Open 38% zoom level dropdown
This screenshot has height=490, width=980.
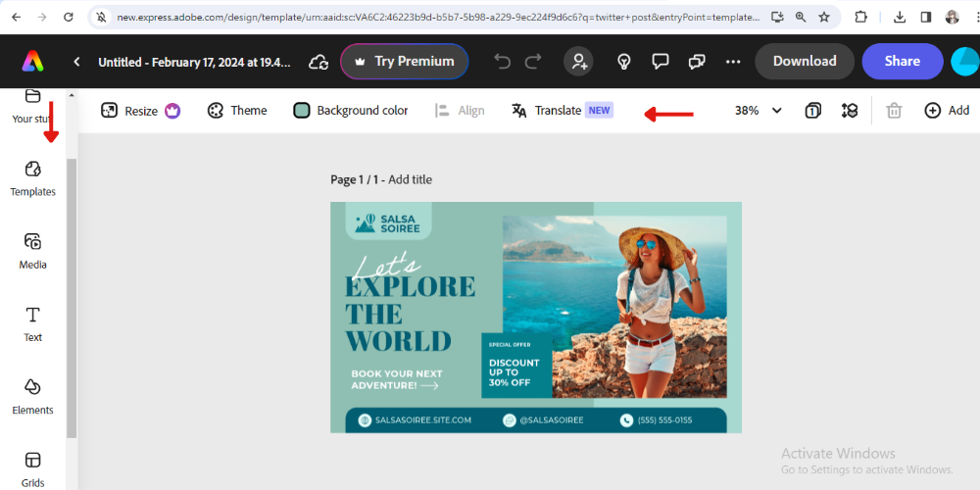click(x=759, y=111)
